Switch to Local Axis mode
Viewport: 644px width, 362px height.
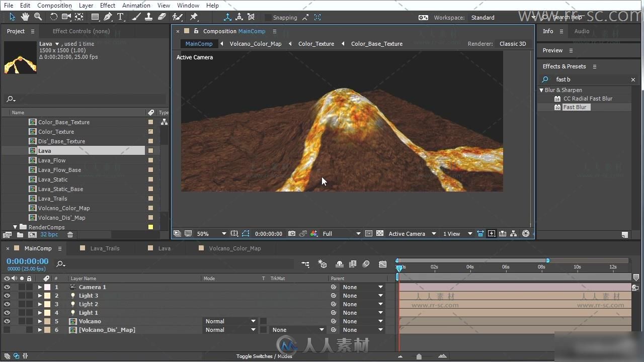[x=227, y=17]
